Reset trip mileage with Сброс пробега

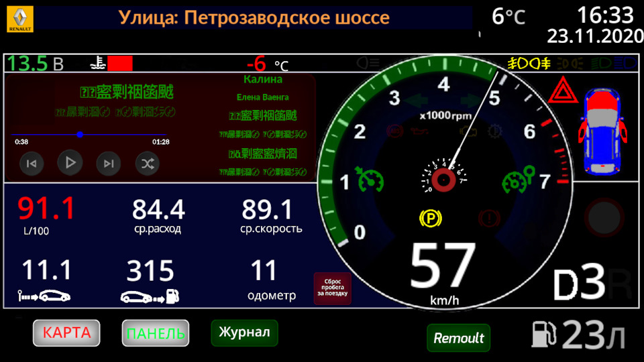(x=332, y=288)
